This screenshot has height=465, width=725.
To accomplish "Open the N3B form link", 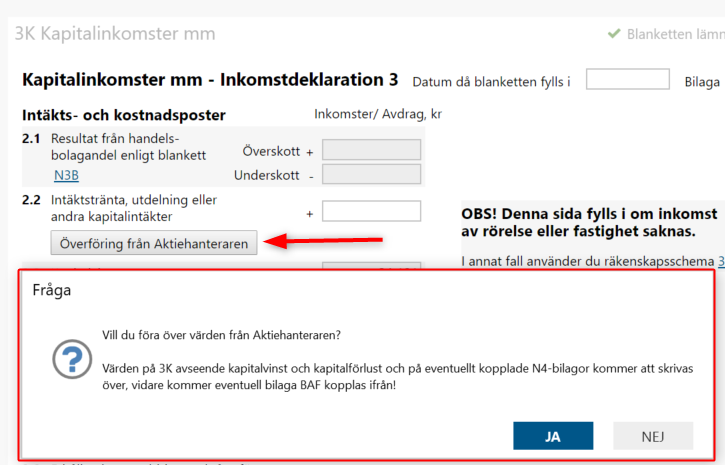I will tap(67, 176).
